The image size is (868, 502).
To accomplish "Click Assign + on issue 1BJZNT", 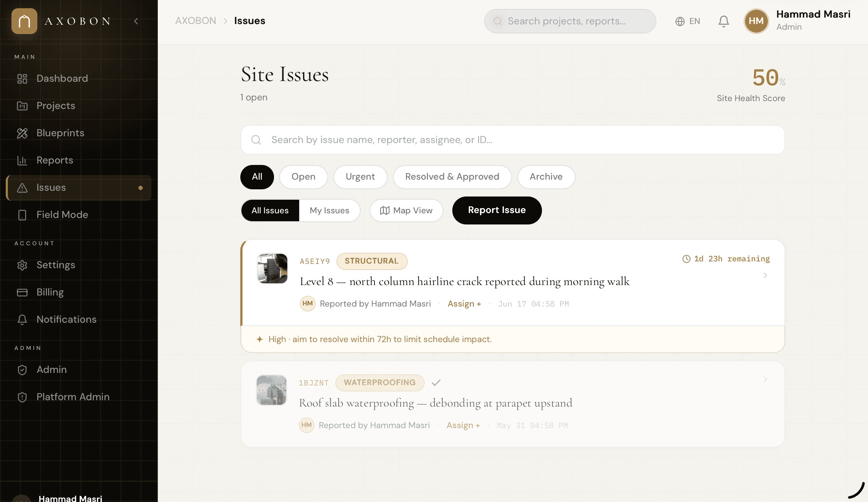I will click(x=463, y=425).
